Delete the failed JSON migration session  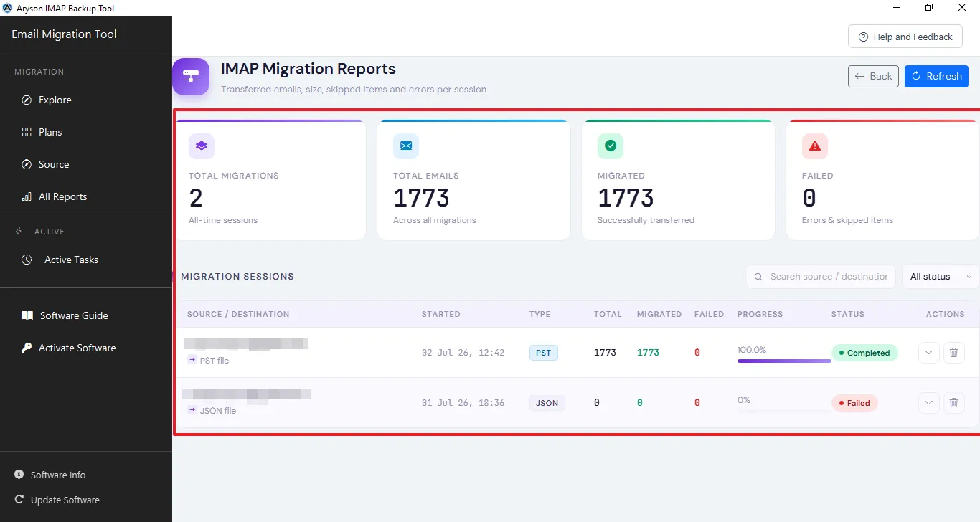coord(953,403)
